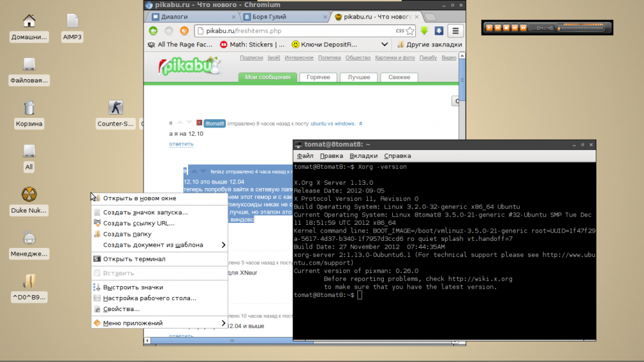Screen dimensions: 644x362
Task: Open the Другие закладки bookmarks folder
Action: point(430,44)
